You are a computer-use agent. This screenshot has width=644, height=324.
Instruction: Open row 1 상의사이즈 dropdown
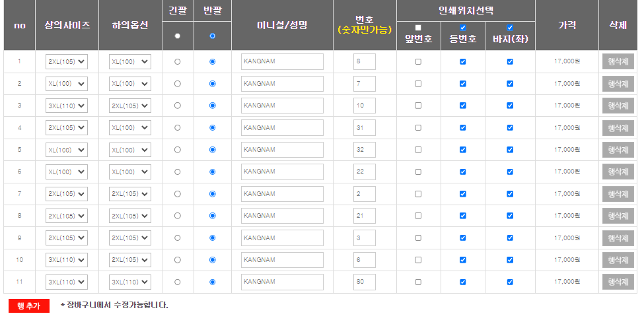coord(67,62)
